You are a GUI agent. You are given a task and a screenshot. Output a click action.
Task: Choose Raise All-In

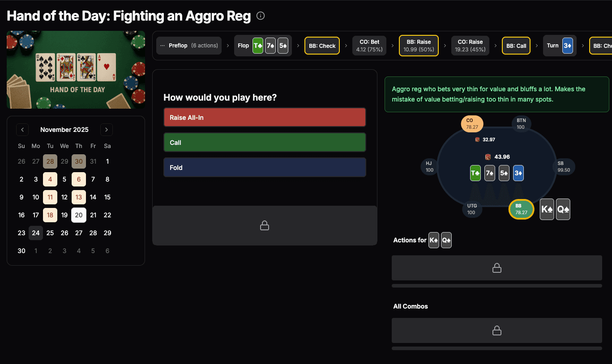pos(265,118)
